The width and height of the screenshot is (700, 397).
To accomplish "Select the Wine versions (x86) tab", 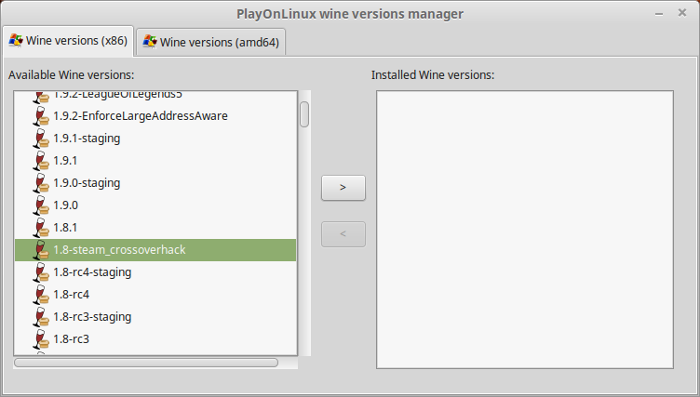I will coord(68,41).
